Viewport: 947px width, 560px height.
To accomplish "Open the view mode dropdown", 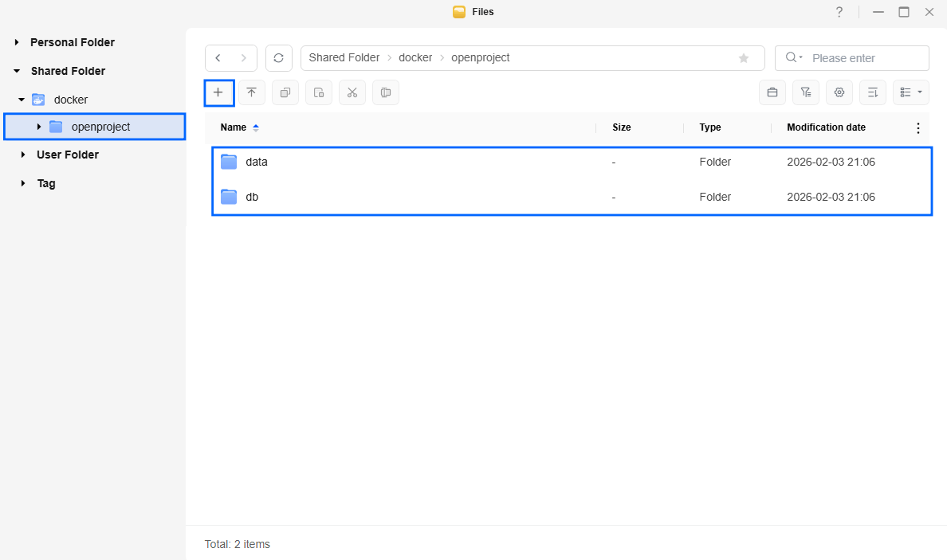I will point(910,92).
